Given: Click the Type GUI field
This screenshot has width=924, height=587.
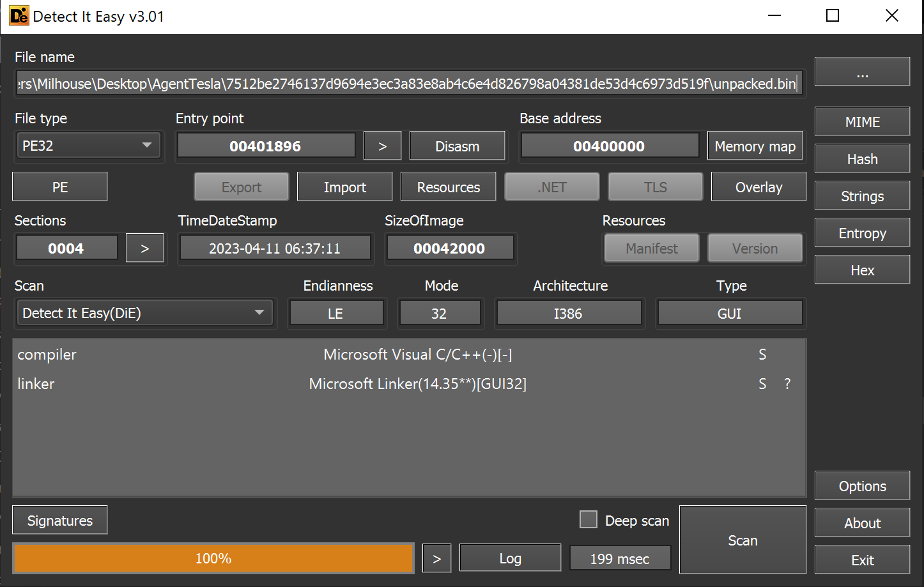Looking at the screenshot, I should 730,313.
